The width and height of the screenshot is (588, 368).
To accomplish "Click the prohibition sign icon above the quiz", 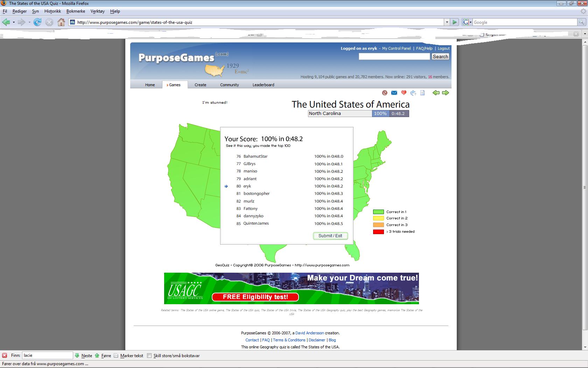I will [385, 93].
